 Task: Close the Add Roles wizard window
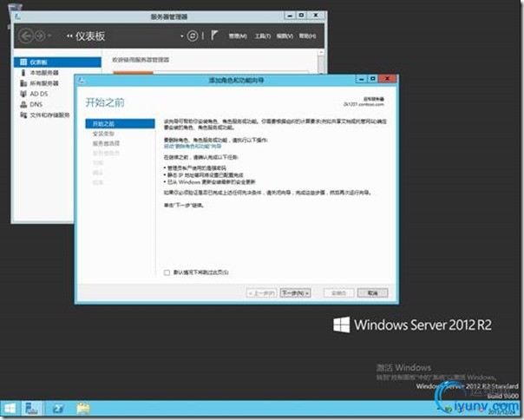pyautogui.click(x=387, y=79)
